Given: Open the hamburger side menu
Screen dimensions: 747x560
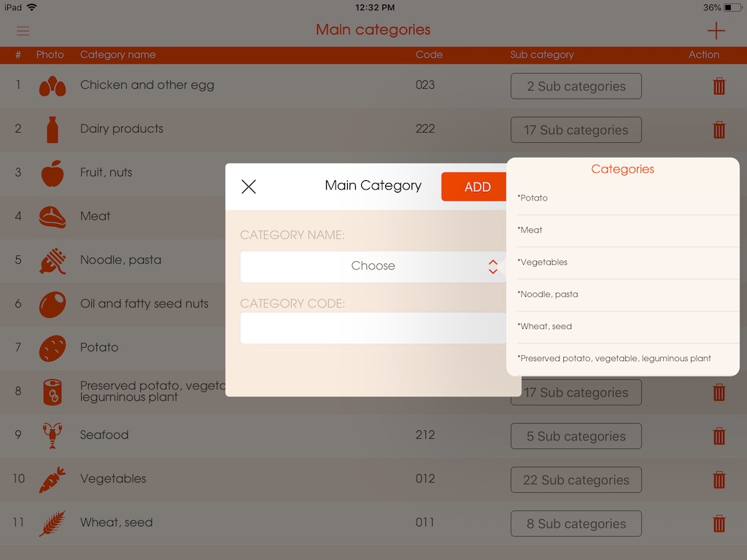Looking at the screenshot, I should click(23, 31).
